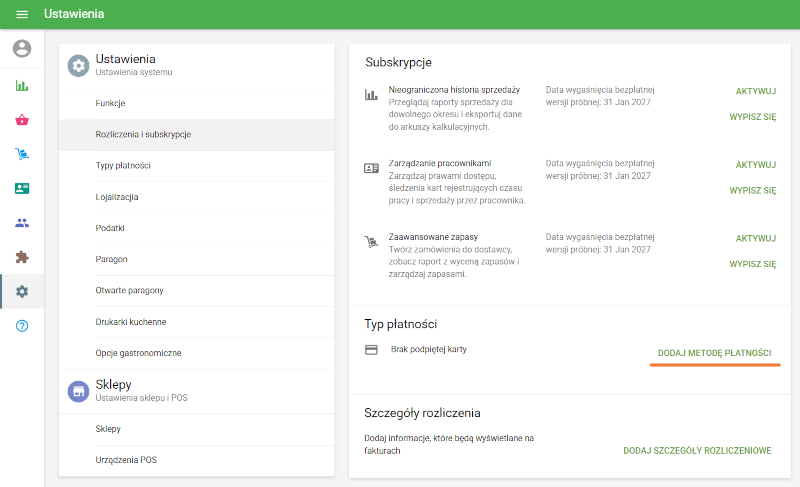The image size is (800, 487).
Task: Open Urządzenia POS under Sklepy
Action: pyautogui.click(x=126, y=460)
